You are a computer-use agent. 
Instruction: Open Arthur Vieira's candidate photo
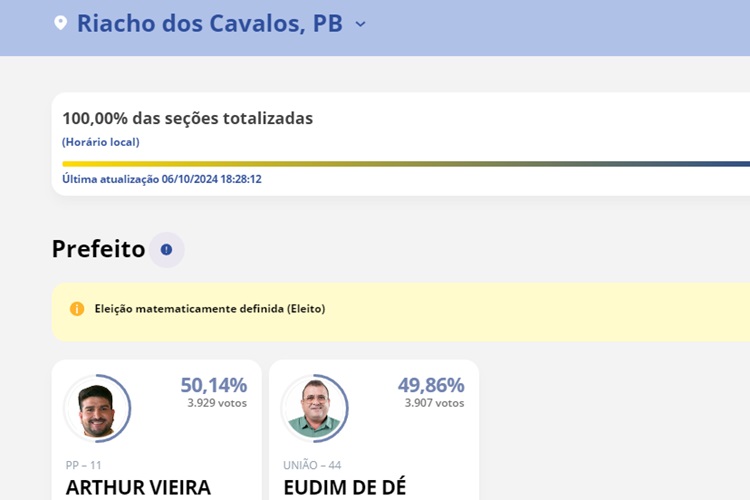coord(97,408)
